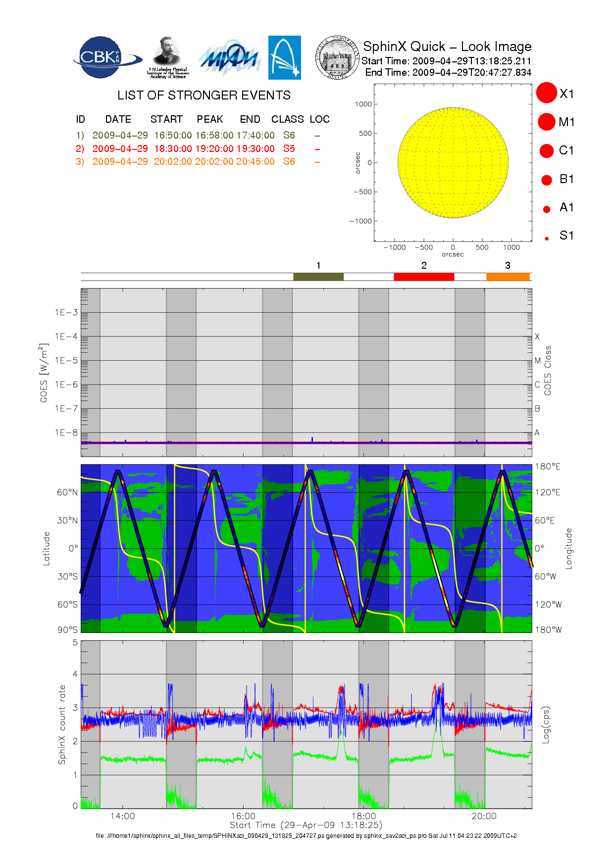Click the tiny S1 legend dot
This screenshot has width=614, height=868.
tap(547, 239)
